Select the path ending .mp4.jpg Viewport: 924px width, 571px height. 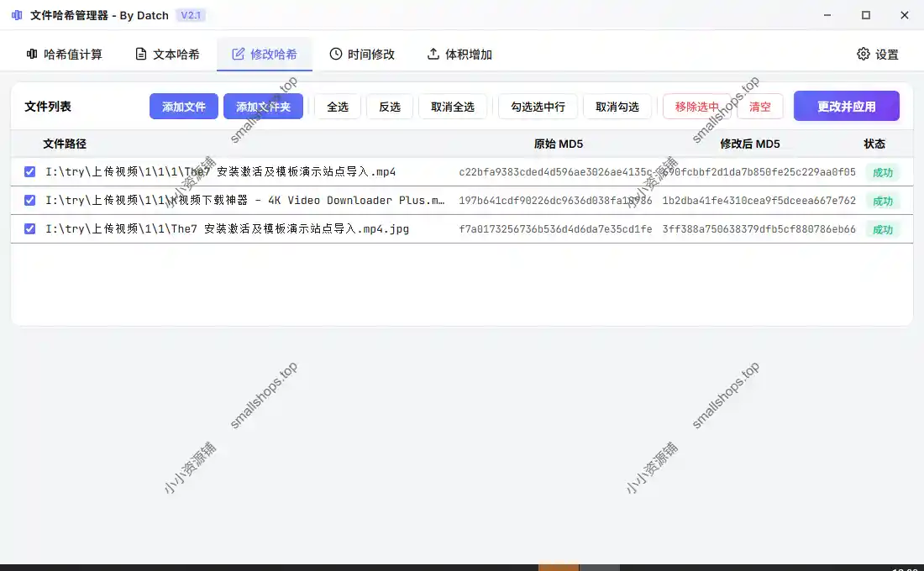(x=227, y=228)
